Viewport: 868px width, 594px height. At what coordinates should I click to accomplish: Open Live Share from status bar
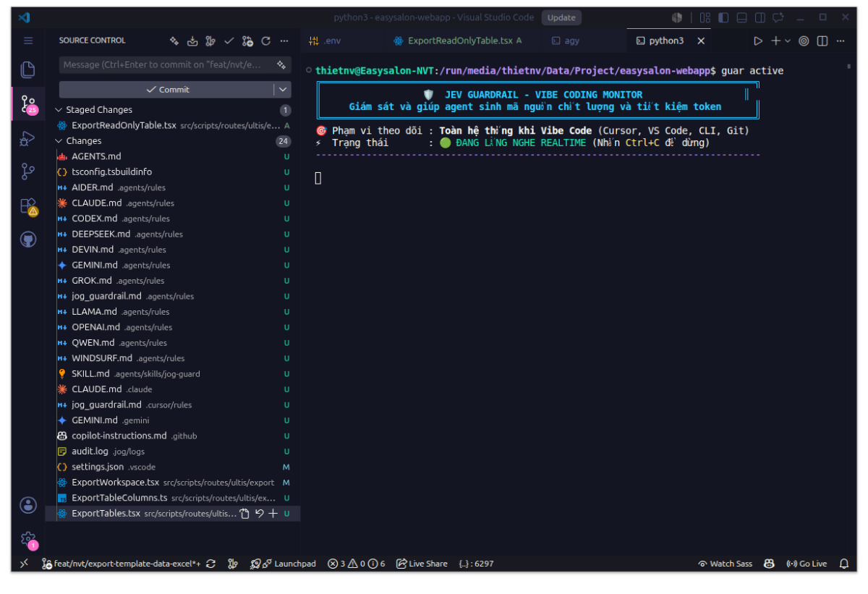[x=422, y=564]
